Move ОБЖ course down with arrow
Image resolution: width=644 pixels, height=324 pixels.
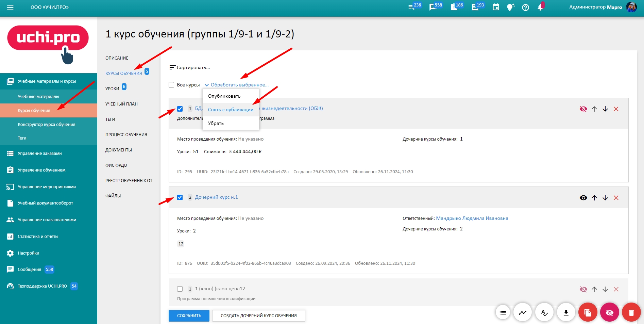tap(605, 109)
